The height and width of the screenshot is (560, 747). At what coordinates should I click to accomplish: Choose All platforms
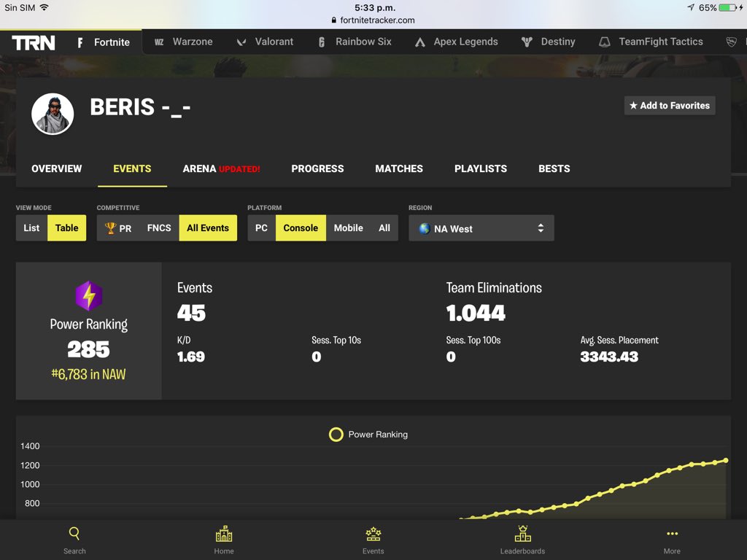(384, 228)
